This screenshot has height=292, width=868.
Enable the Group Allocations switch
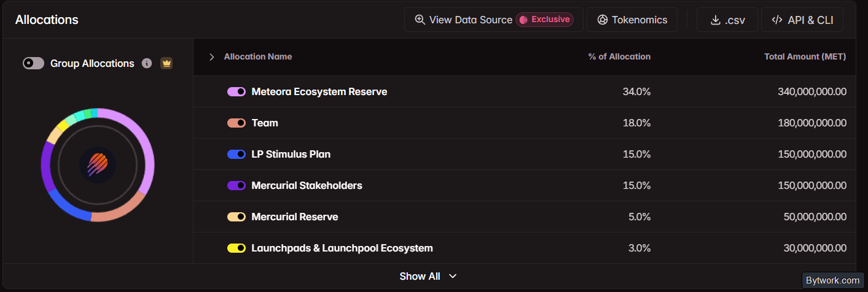34,63
